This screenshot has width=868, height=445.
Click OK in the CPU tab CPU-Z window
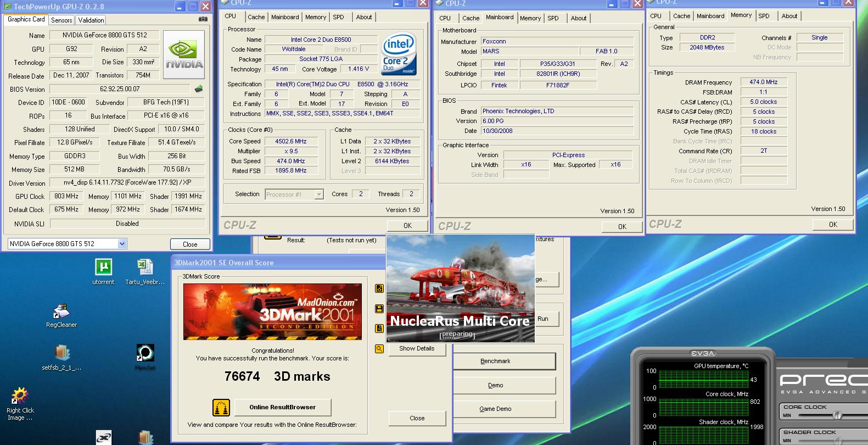(x=407, y=225)
